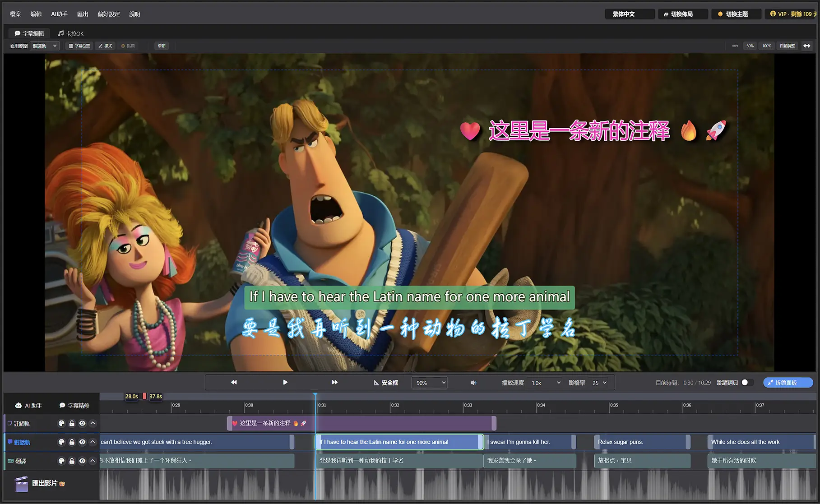Switch to the 字幕編輯 tab

pos(29,33)
